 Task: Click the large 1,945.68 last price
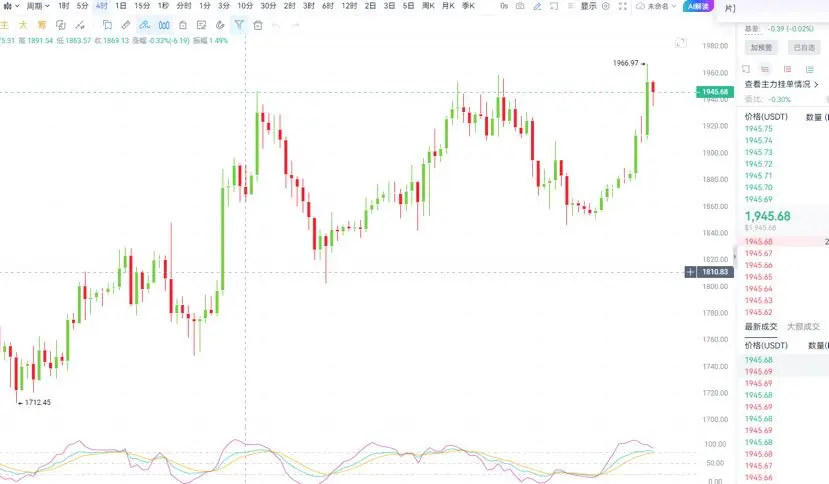click(x=768, y=216)
